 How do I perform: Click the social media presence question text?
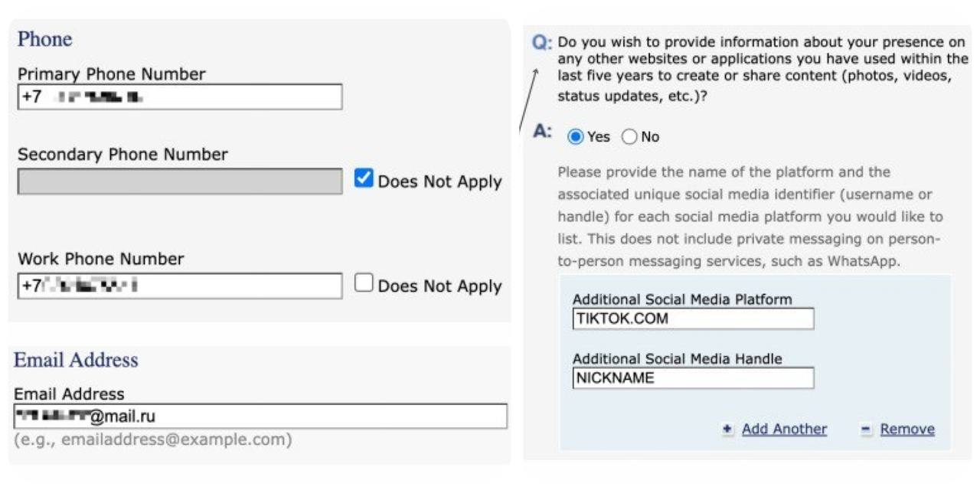tap(762, 69)
